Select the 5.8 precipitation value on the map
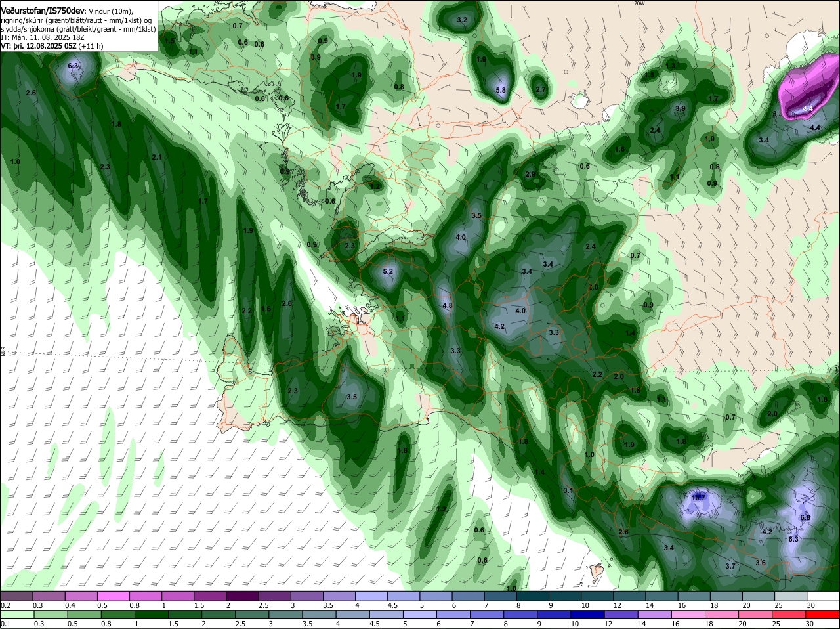Image resolution: width=840 pixels, height=629 pixels. point(501,91)
